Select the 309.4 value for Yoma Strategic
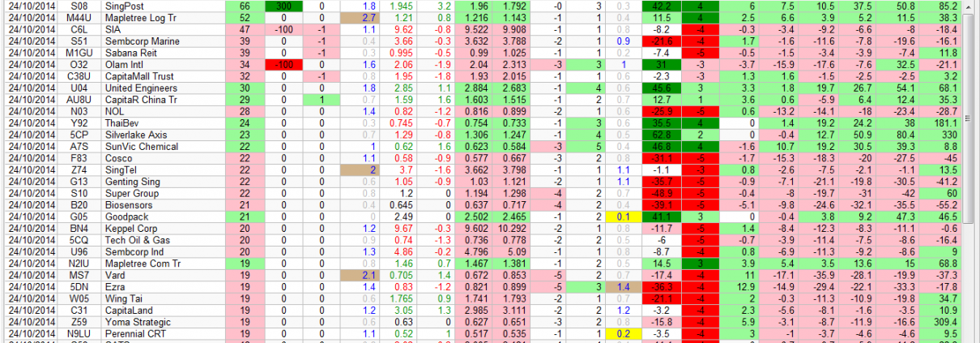Viewport: 980px width, 343px height. pyautogui.click(x=956, y=321)
